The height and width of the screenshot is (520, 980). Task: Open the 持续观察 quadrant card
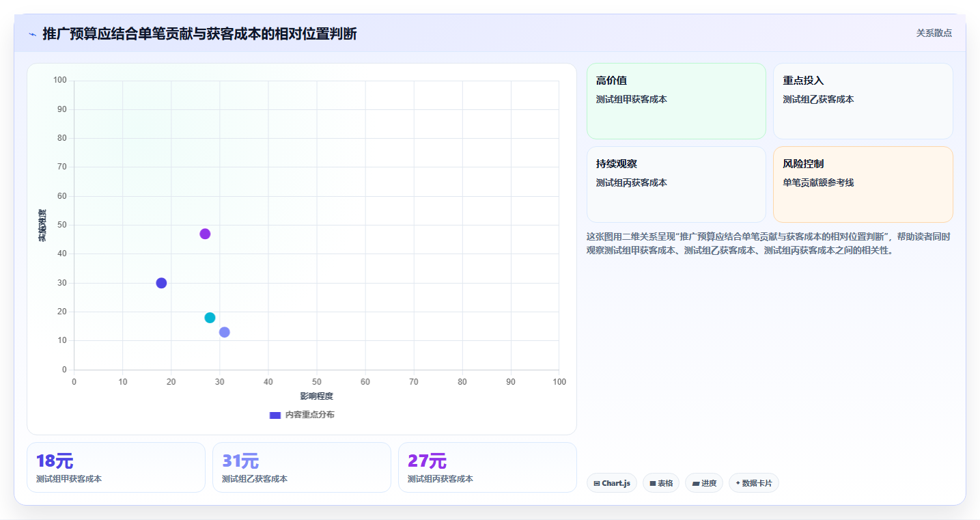pyautogui.click(x=676, y=184)
